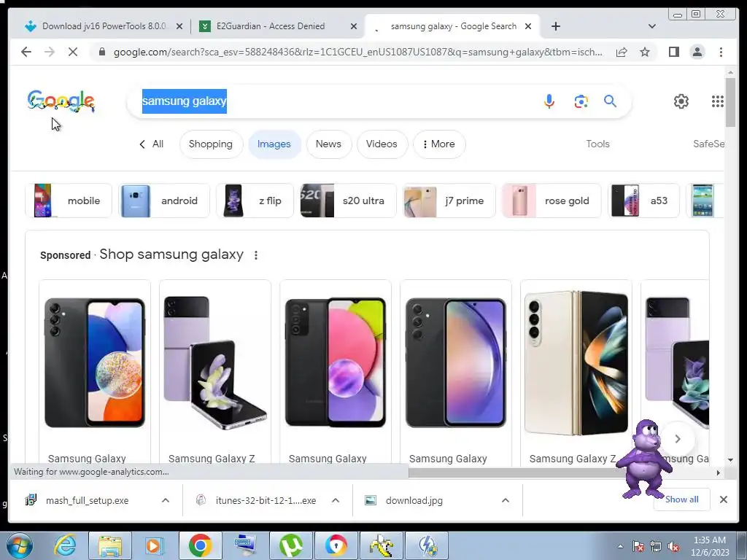
Task: Click the Google holiday logo
Action: click(61, 101)
